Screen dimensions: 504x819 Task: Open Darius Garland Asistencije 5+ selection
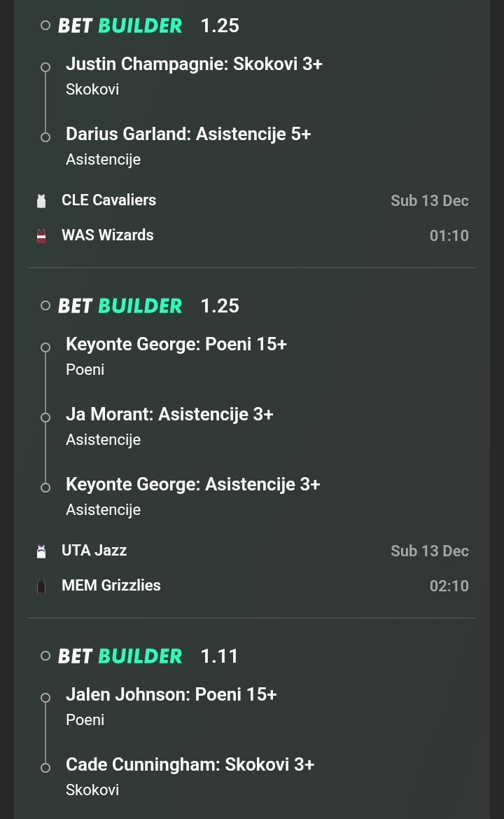(x=188, y=134)
